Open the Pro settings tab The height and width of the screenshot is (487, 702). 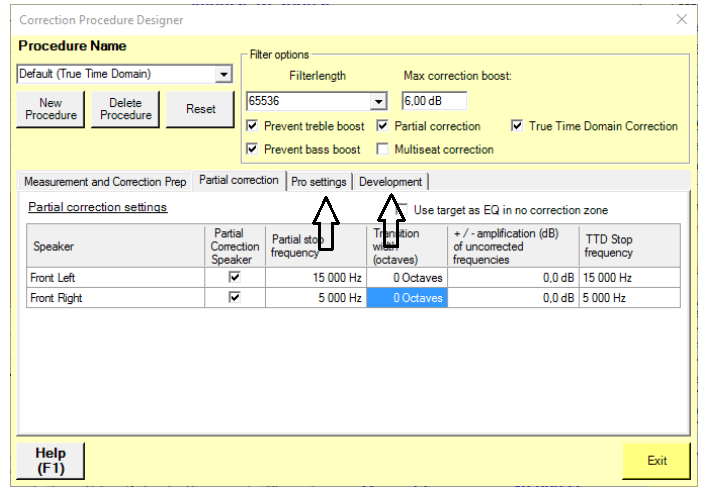coord(319,182)
